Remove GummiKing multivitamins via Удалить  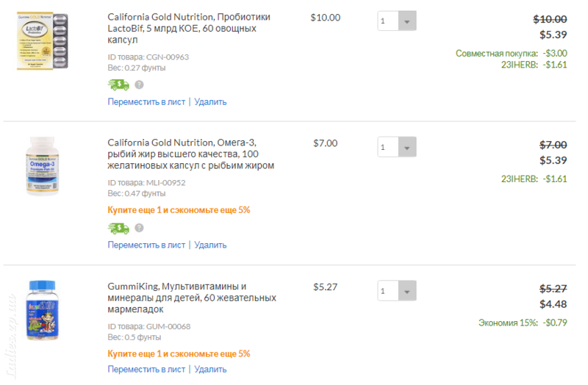pyautogui.click(x=210, y=370)
